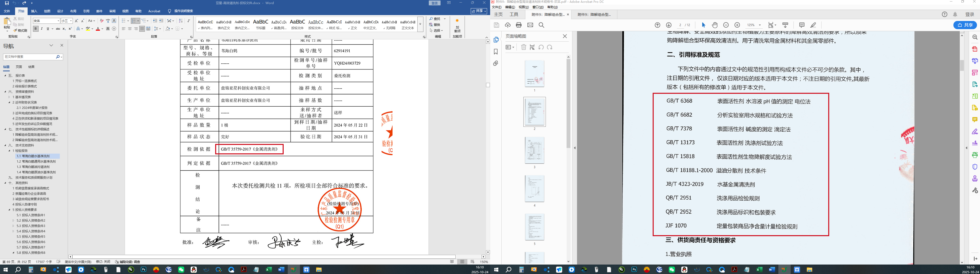
Task: Click inside the Word navigation search box
Action: click(x=30, y=57)
